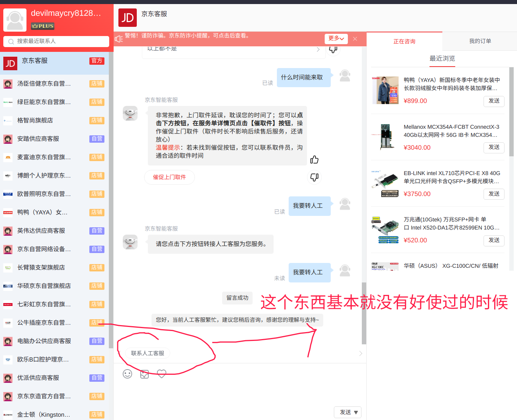Send the YAYA down jacket product
The width and height of the screenshot is (517, 420).
pos(494,101)
